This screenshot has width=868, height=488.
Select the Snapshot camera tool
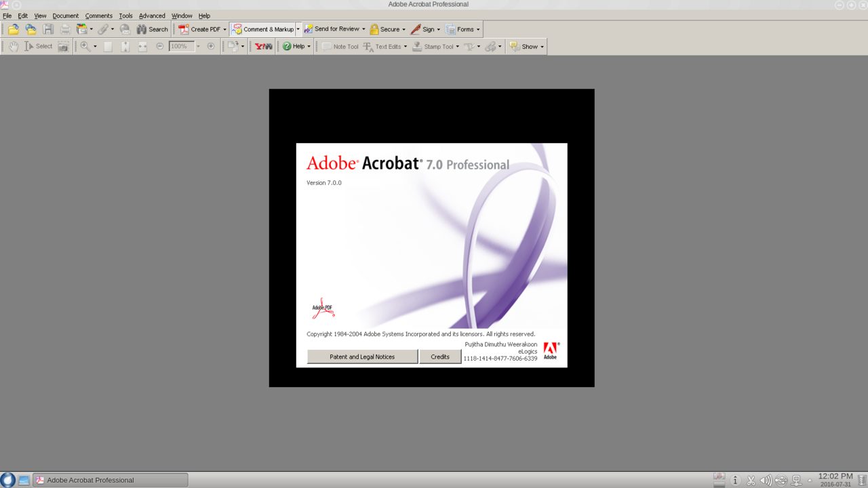[63, 46]
